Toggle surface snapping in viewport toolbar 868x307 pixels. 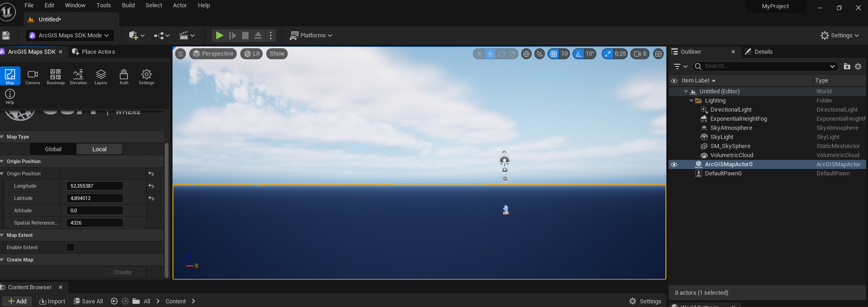pos(540,54)
